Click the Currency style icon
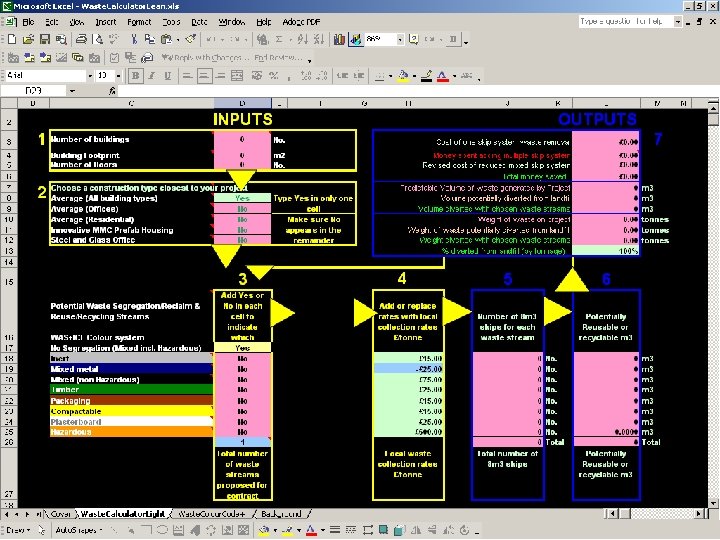This screenshot has width=720, height=540. pos(257,76)
